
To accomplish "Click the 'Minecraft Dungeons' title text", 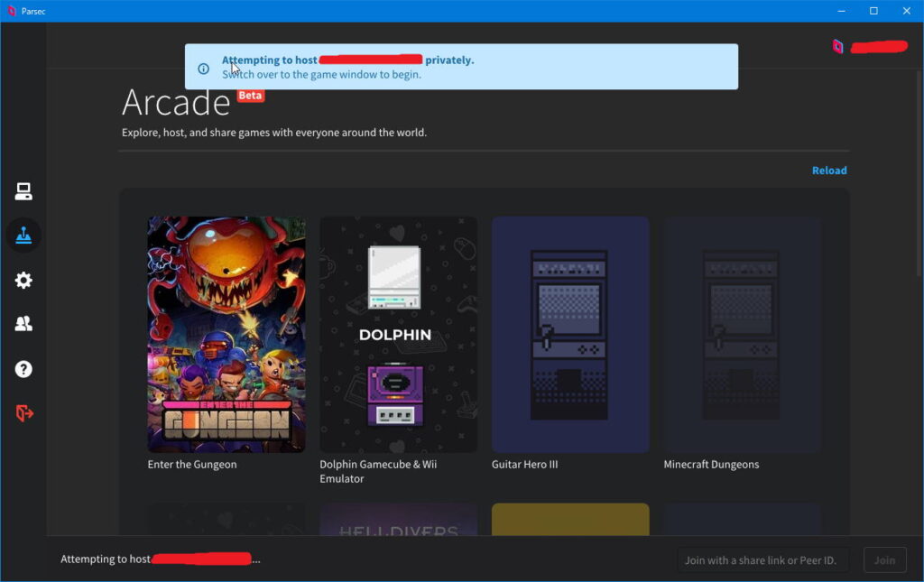I will 711,464.
